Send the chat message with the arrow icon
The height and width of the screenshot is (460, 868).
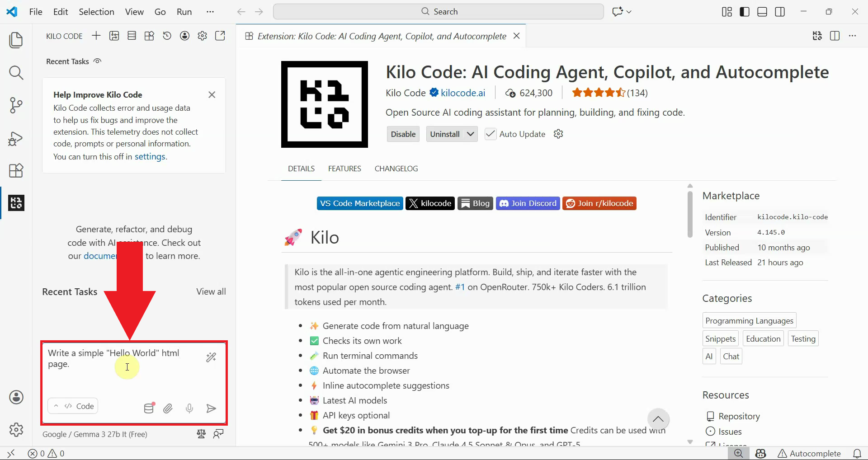pos(211,408)
